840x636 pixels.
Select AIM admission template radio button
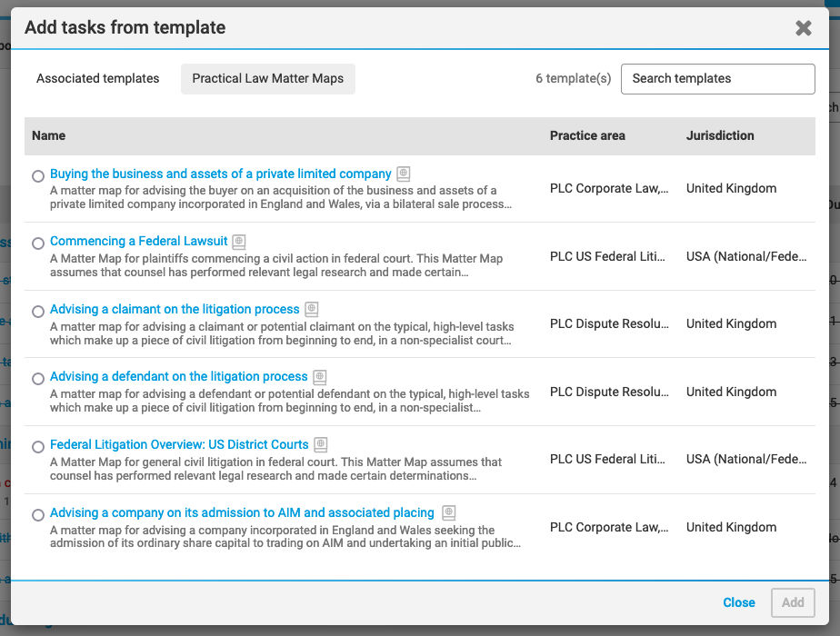[38, 515]
